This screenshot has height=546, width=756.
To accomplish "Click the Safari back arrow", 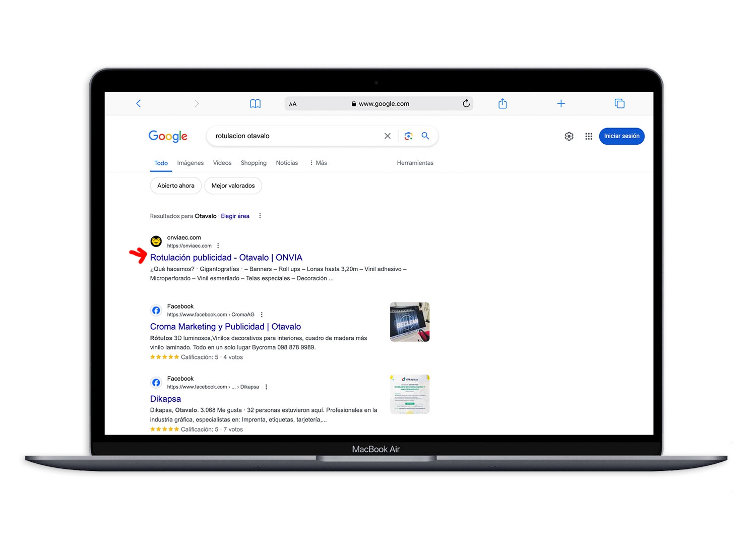I will [139, 103].
